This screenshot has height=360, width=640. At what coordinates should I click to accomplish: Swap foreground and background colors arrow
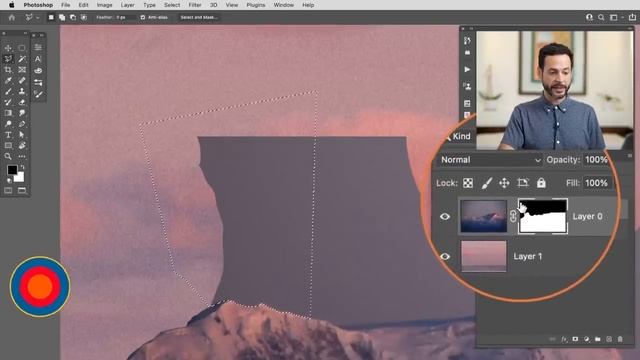coord(22,167)
